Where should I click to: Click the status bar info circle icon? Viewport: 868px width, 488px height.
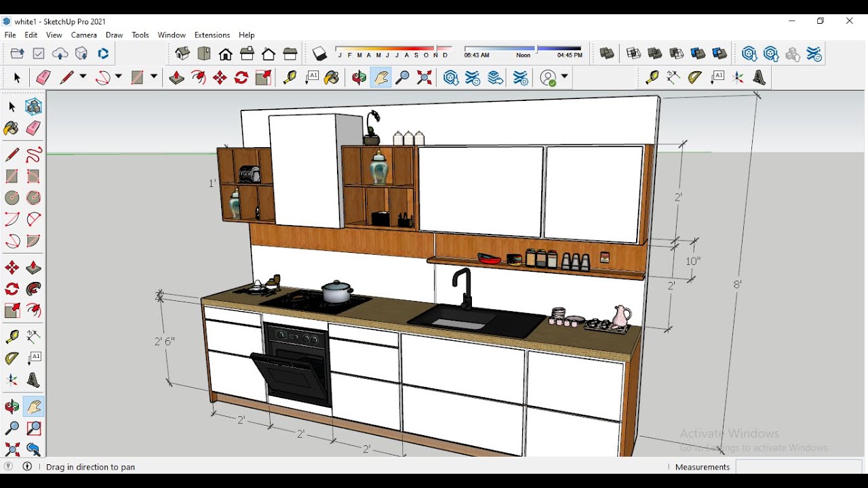(x=28, y=466)
